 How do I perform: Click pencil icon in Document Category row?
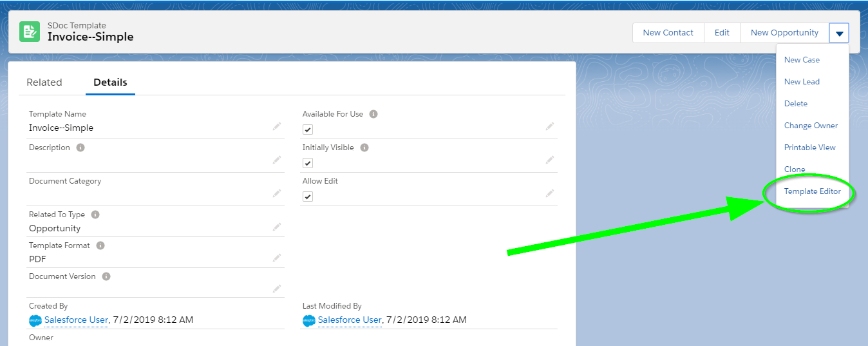coord(277,193)
